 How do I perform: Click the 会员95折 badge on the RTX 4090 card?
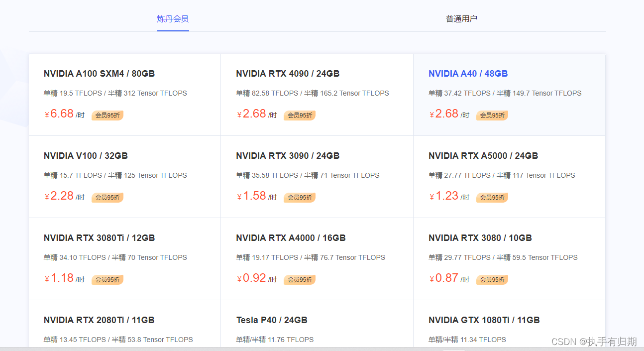click(x=300, y=116)
